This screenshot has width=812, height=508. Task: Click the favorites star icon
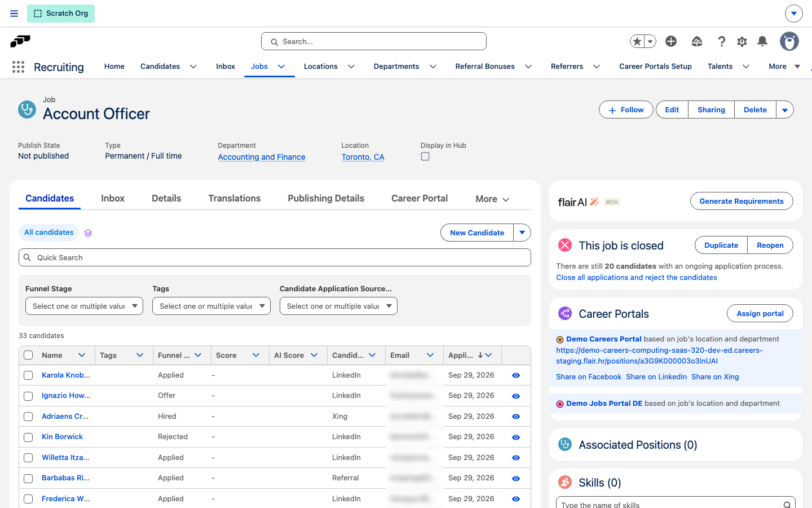coord(637,41)
